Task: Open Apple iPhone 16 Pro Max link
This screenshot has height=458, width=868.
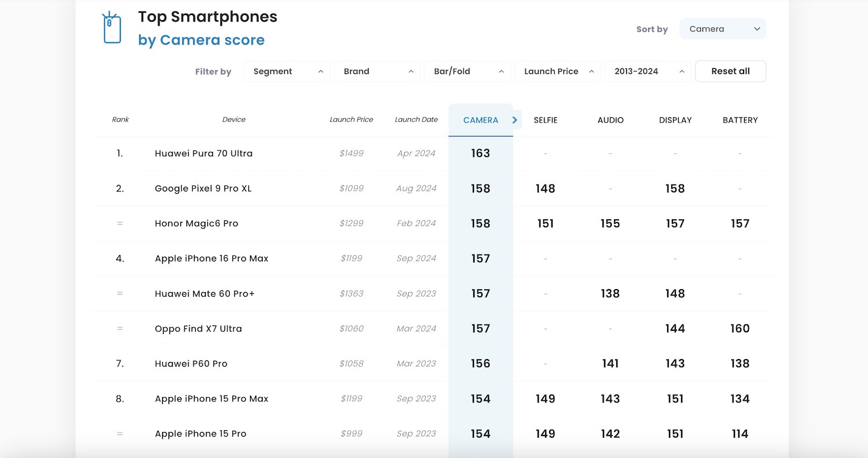Action: [x=212, y=258]
